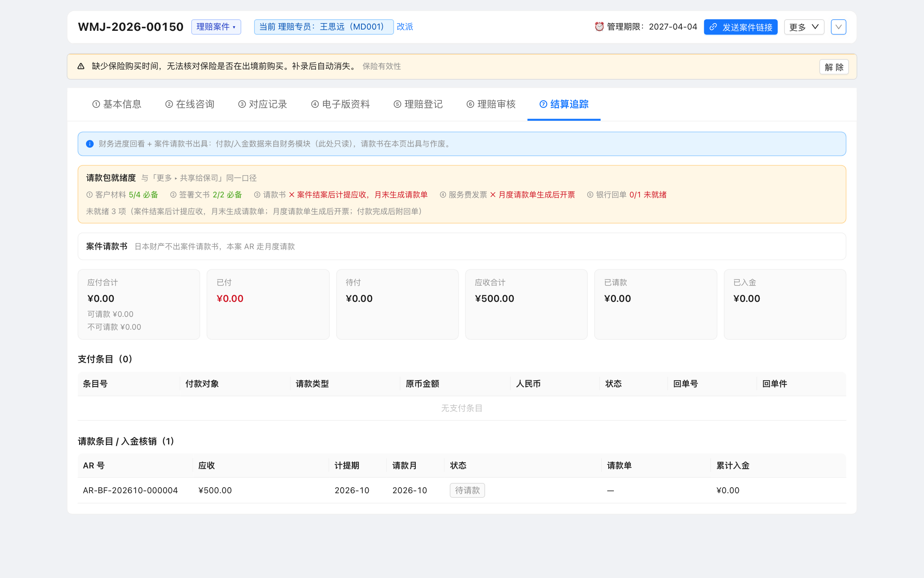The height and width of the screenshot is (578, 924).
Task: Click the 改派 reassign link
Action: [x=405, y=27]
